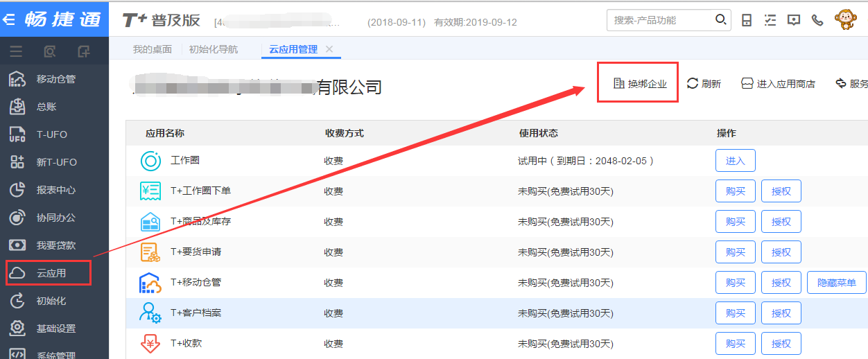Click 授权 for T+移动仓管

tap(781, 283)
